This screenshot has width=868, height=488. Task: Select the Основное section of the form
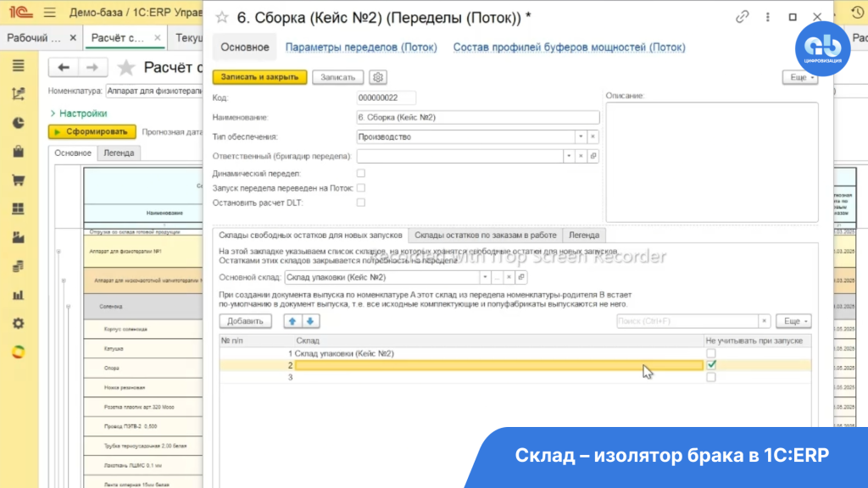click(245, 47)
